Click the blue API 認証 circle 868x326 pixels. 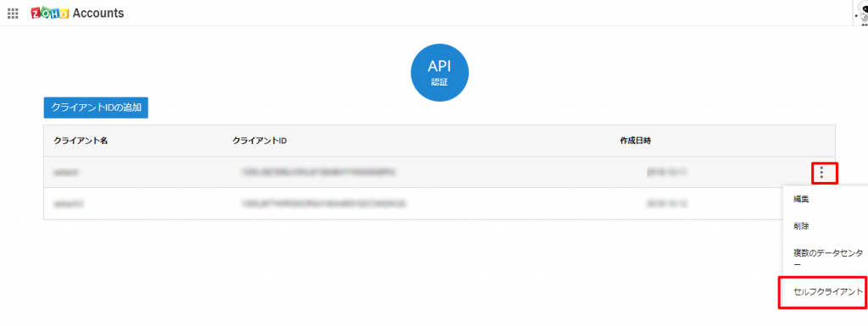tap(440, 73)
